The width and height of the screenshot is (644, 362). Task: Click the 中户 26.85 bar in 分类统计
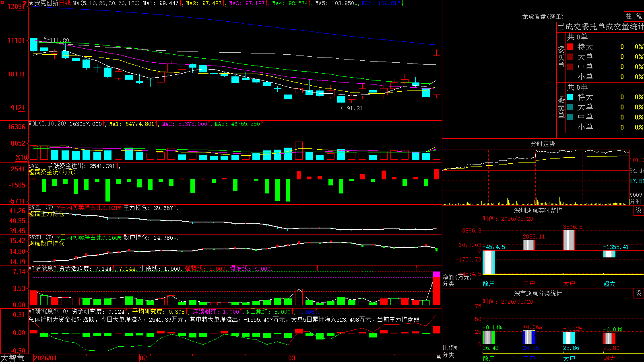[529, 337]
